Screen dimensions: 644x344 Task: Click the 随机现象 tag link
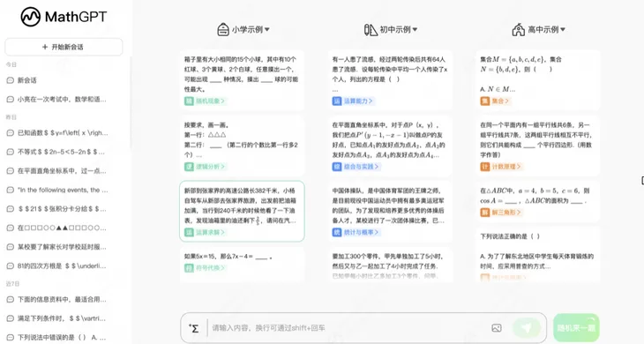(x=206, y=101)
